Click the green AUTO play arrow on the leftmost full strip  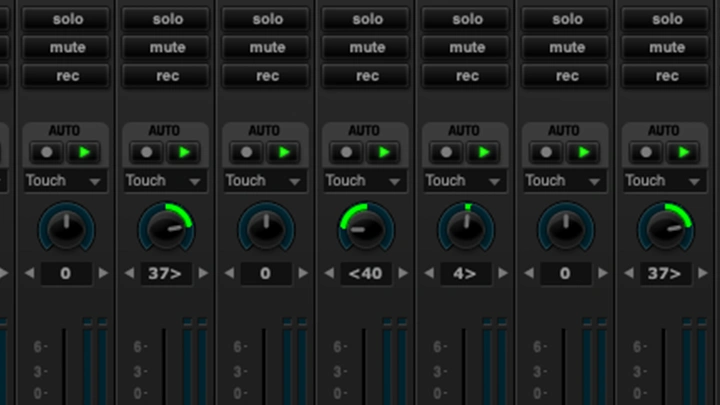click(x=84, y=152)
